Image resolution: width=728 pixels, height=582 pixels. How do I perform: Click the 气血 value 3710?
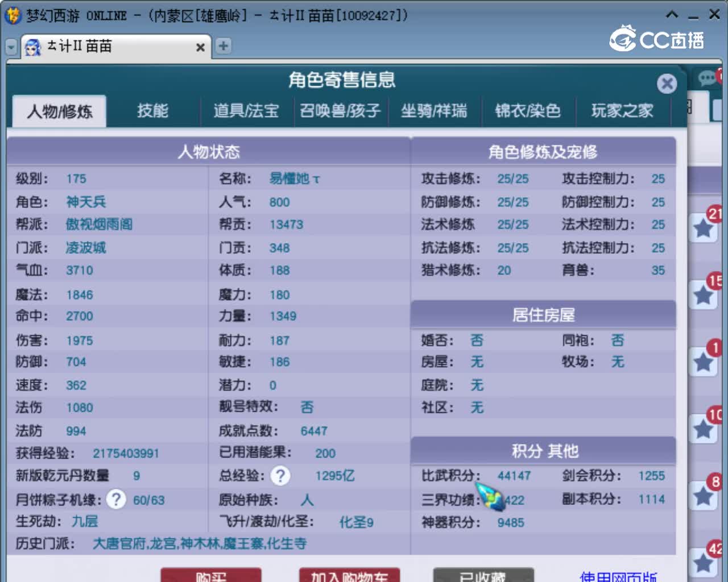[80, 271]
